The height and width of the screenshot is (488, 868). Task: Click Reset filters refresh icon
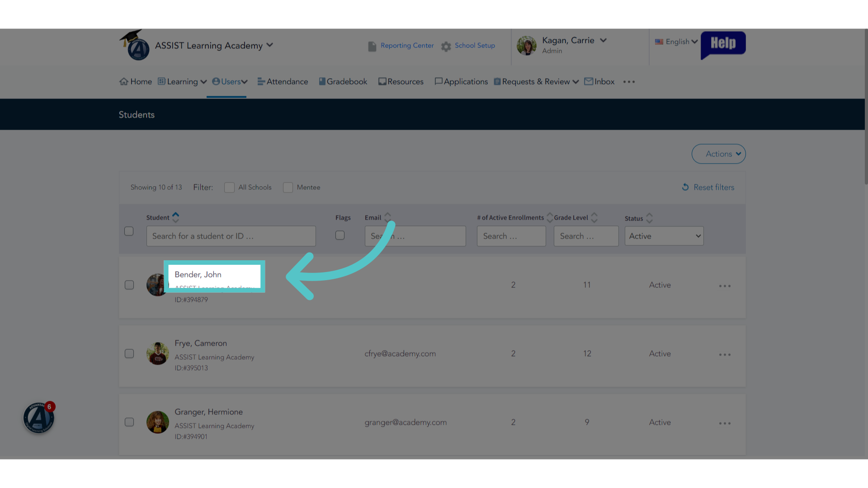[685, 187]
